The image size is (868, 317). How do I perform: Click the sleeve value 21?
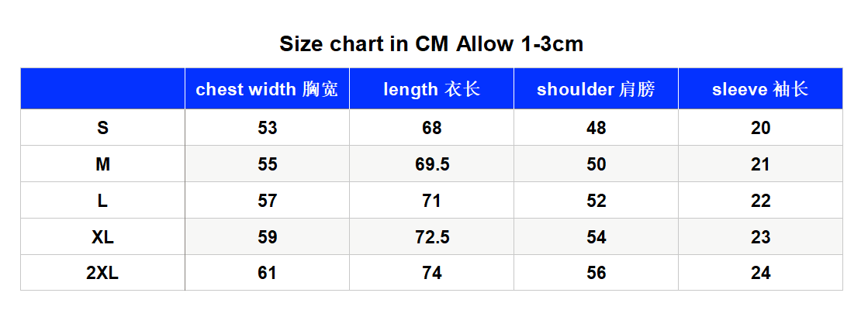coord(761,164)
